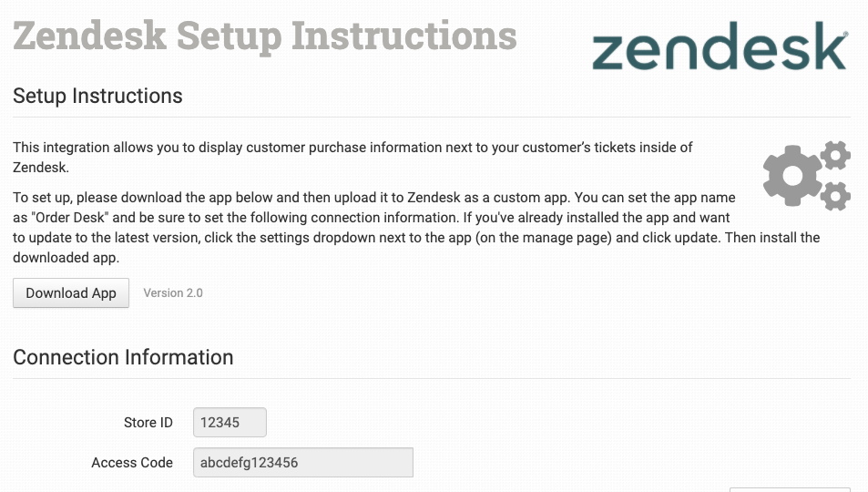868x492 pixels.
Task: Click the Setup Instructions section heading
Action: (x=97, y=96)
